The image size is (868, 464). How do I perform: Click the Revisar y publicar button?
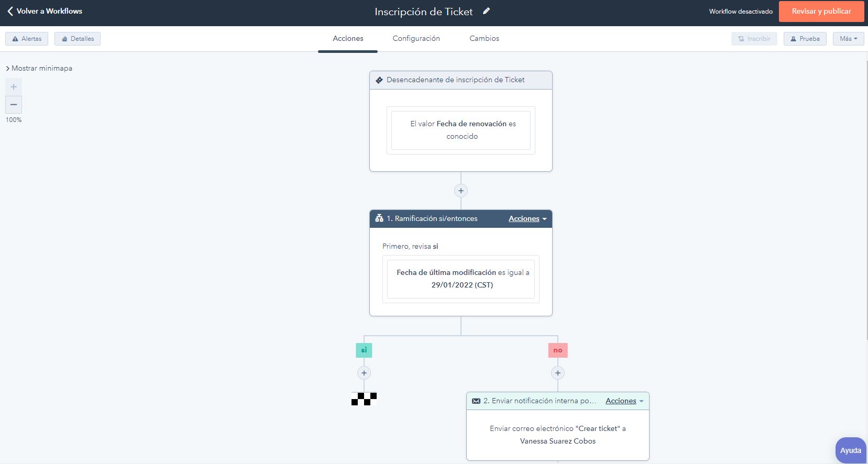coord(821,12)
